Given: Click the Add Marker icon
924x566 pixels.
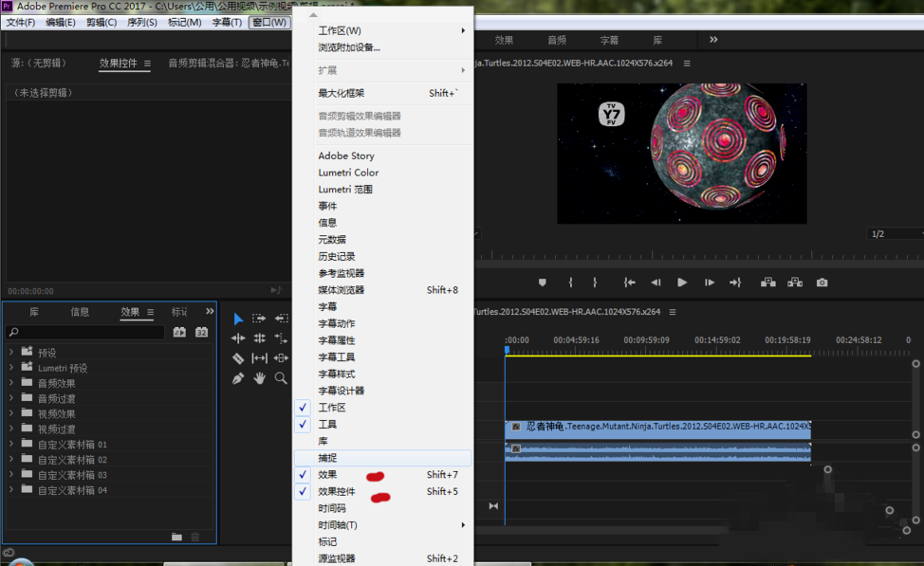Looking at the screenshot, I should [542, 282].
